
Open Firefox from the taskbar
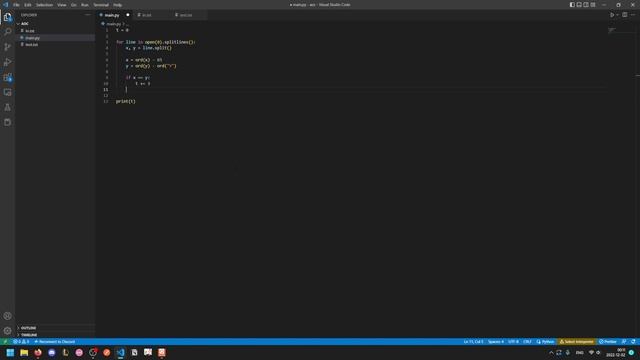coord(38,352)
